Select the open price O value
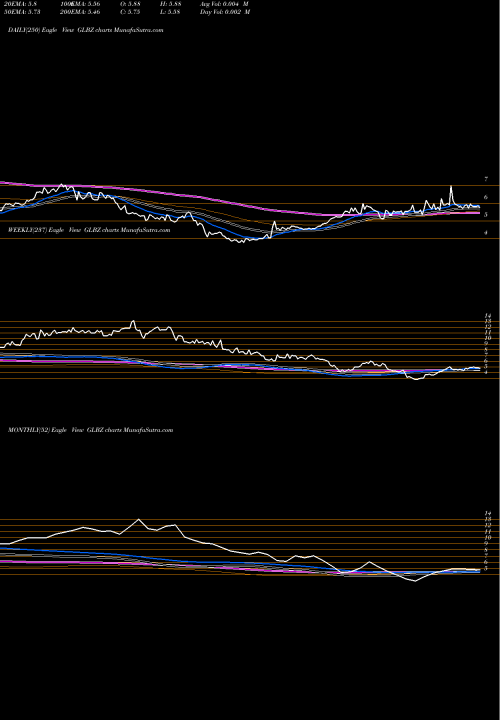 pyautogui.click(x=130, y=4)
